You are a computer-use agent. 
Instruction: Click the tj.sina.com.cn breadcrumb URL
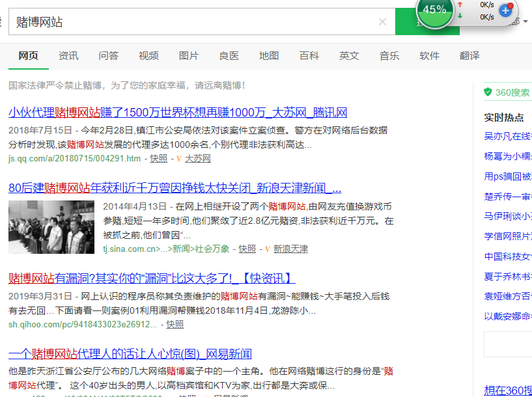[x=166, y=249]
